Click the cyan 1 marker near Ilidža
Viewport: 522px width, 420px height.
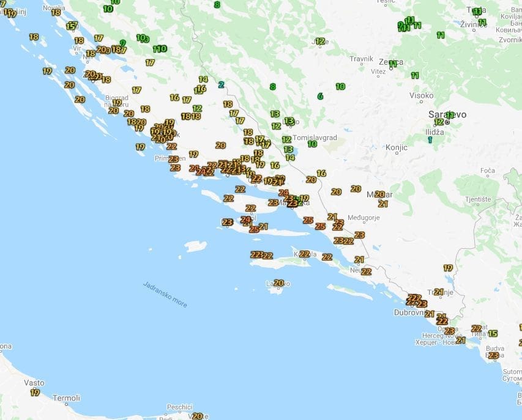pyautogui.click(x=430, y=140)
